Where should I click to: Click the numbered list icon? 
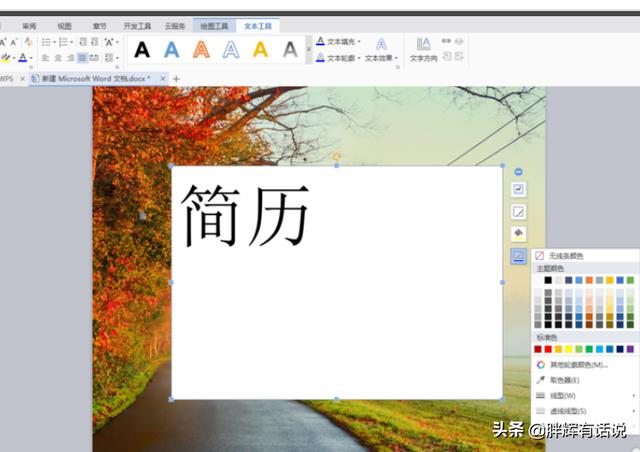click(x=63, y=42)
